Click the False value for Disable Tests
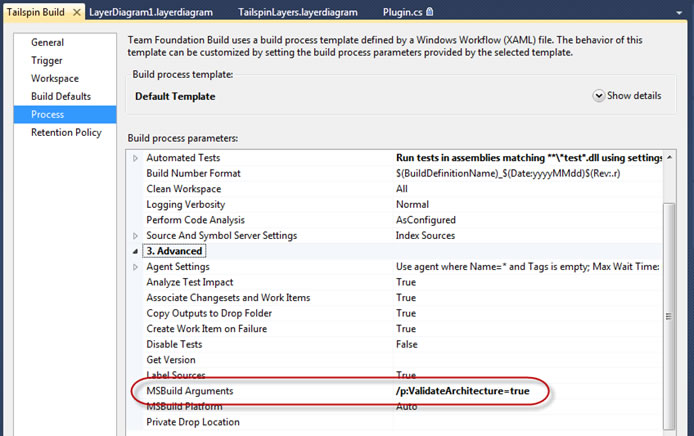694x436 pixels. point(407,344)
